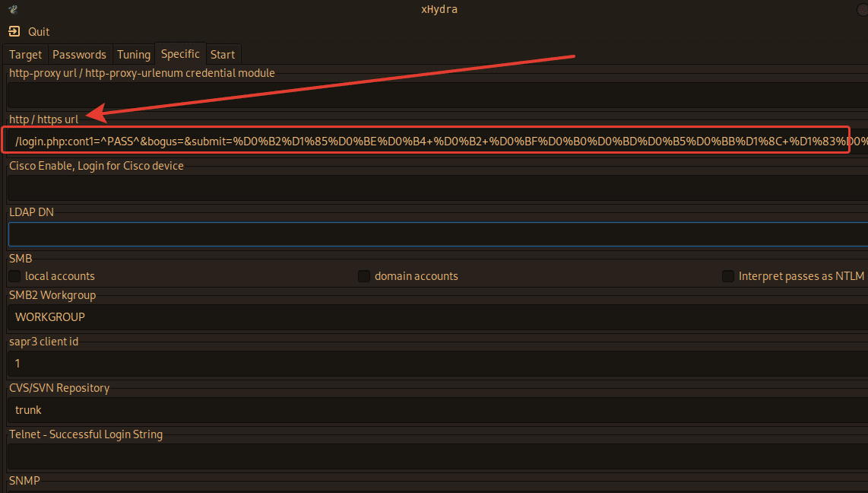Viewport: 868px width, 493px height.
Task: Focus the CVS/SVN Repository trunk field
Action: pyautogui.click(x=433, y=410)
